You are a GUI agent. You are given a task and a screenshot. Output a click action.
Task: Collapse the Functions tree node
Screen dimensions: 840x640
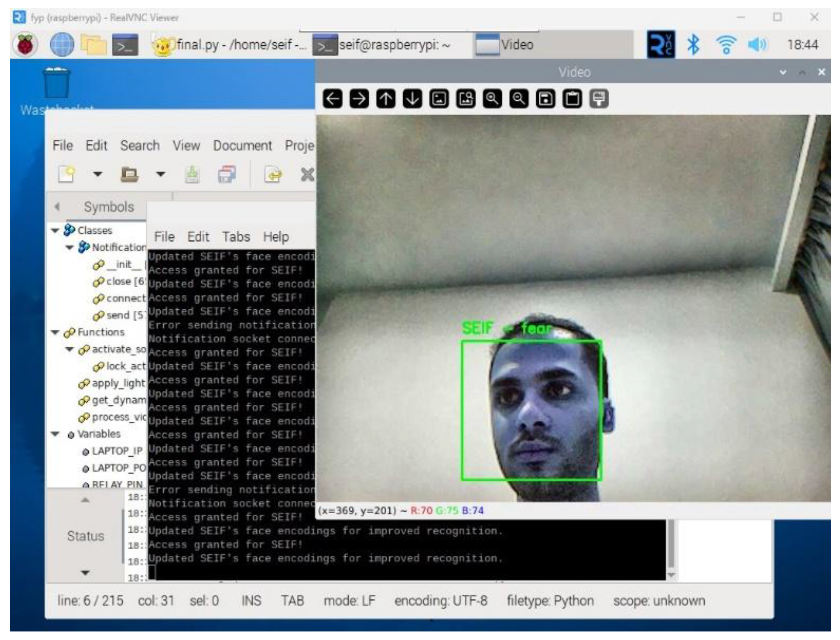pyautogui.click(x=55, y=333)
